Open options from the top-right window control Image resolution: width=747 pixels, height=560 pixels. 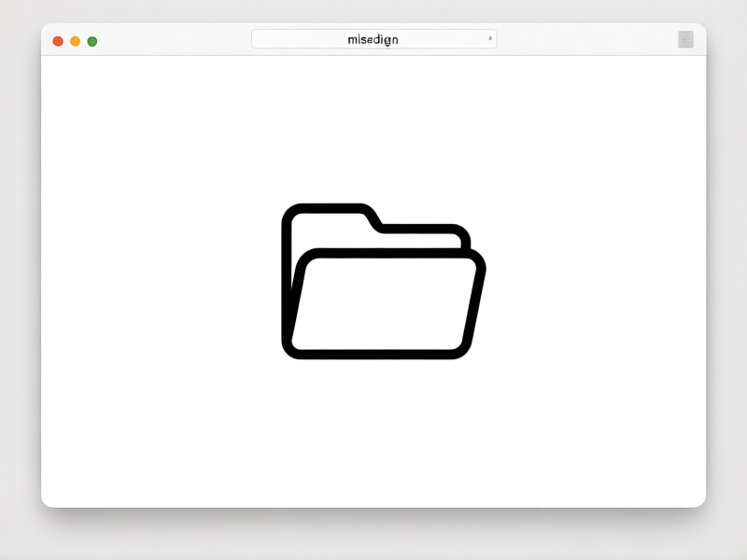685,39
